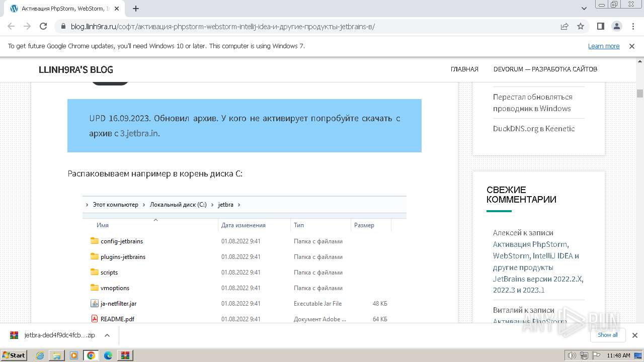The height and width of the screenshot is (362, 644).
Task: View site information lock icon
Action: (63, 27)
